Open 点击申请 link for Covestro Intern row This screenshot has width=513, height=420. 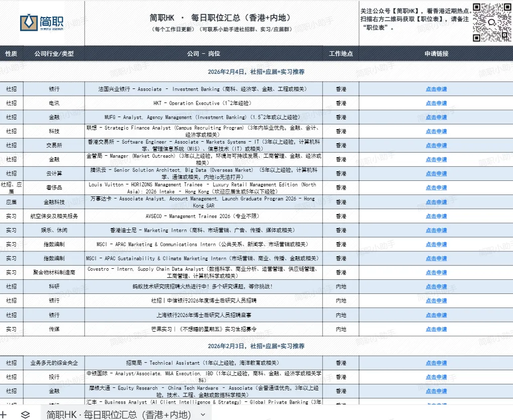point(436,272)
